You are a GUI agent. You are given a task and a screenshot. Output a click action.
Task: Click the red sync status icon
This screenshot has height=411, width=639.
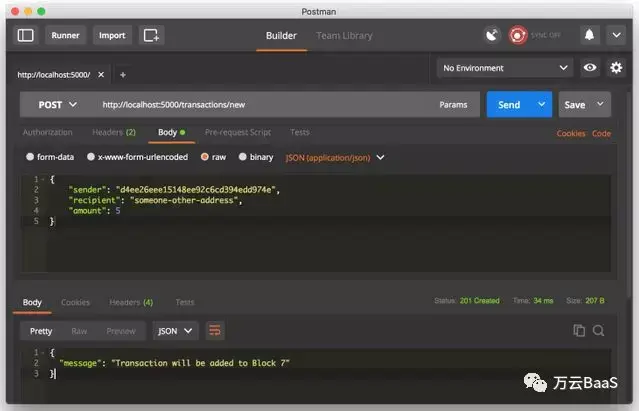click(x=518, y=35)
